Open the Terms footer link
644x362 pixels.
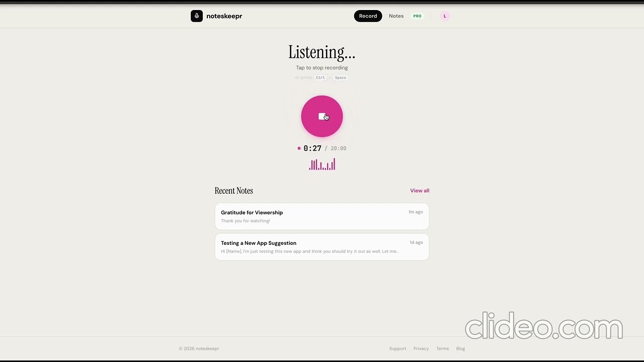(442, 348)
